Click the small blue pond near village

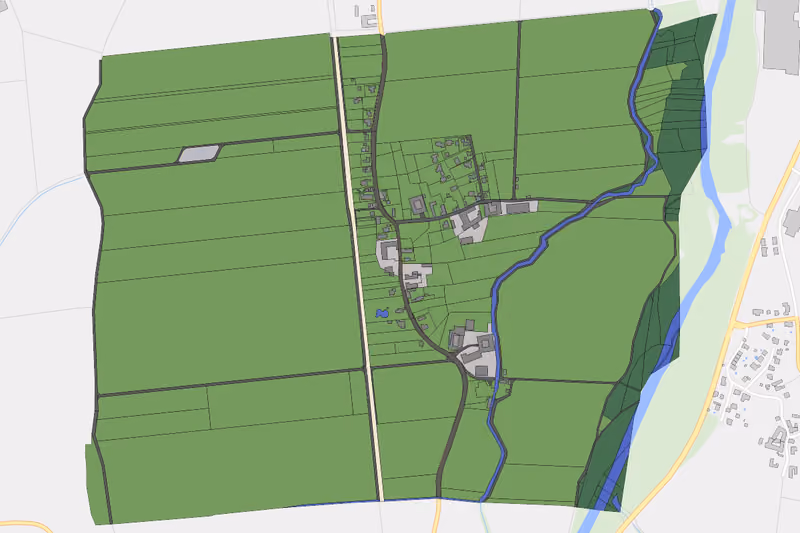tap(382, 313)
